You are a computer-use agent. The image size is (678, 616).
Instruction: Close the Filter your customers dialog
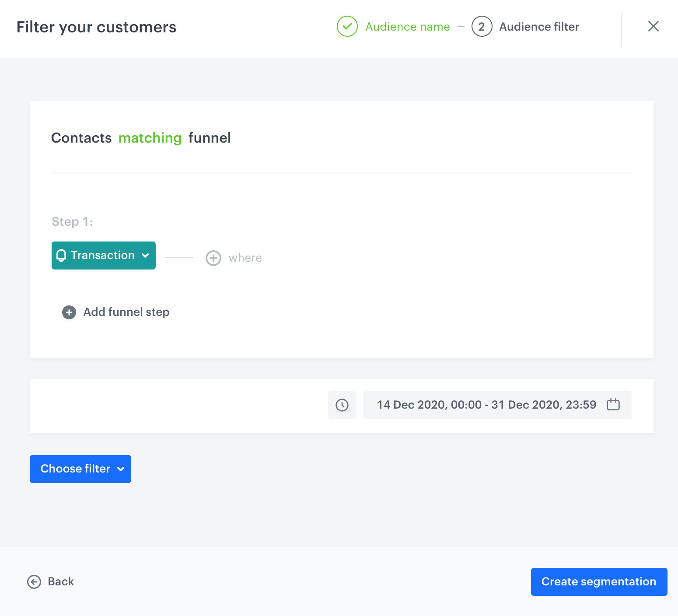(653, 27)
